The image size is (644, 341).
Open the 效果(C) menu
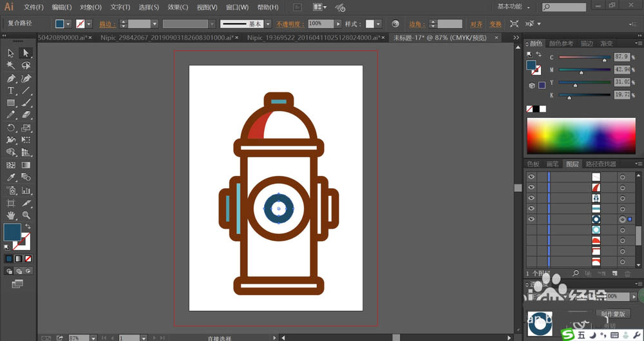click(x=178, y=7)
